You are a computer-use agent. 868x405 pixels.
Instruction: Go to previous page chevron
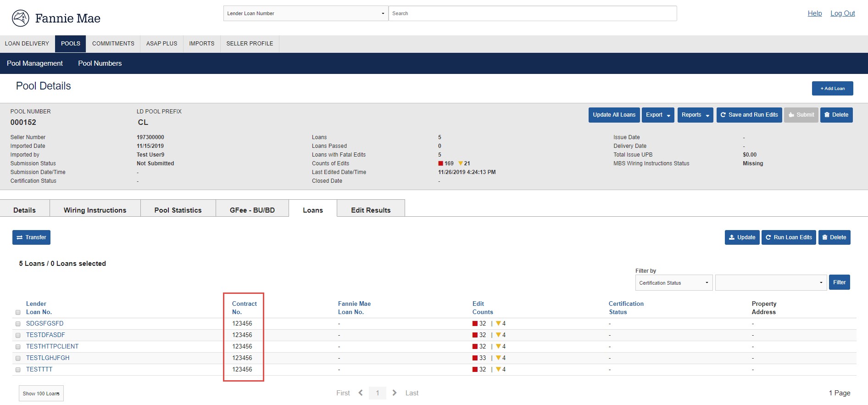click(x=361, y=393)
